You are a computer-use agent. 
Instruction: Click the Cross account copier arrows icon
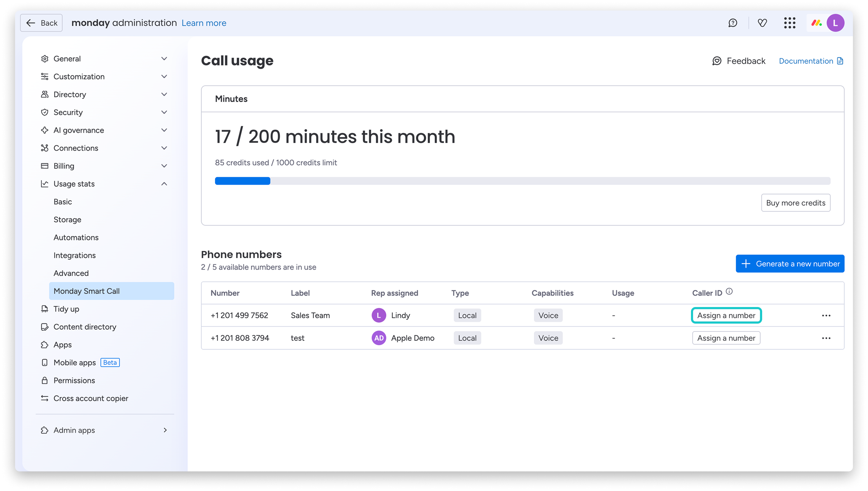(45, 398)
